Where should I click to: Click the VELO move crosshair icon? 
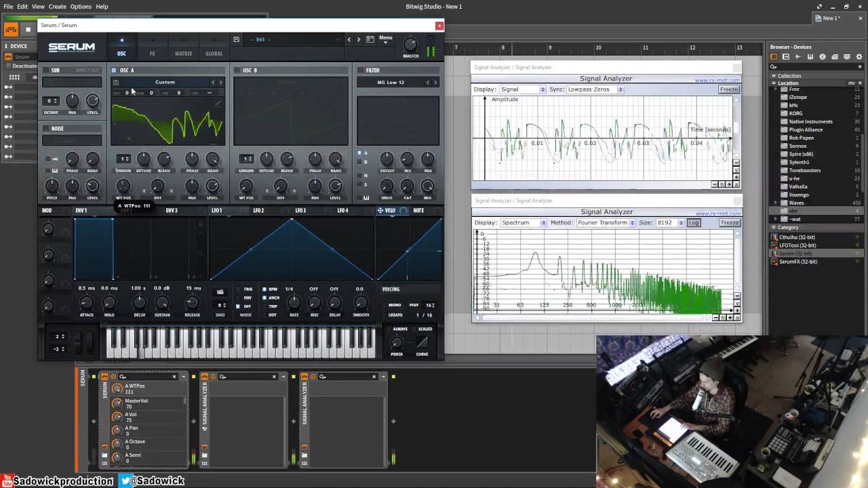pyautogui.click(x=380, y=211)
